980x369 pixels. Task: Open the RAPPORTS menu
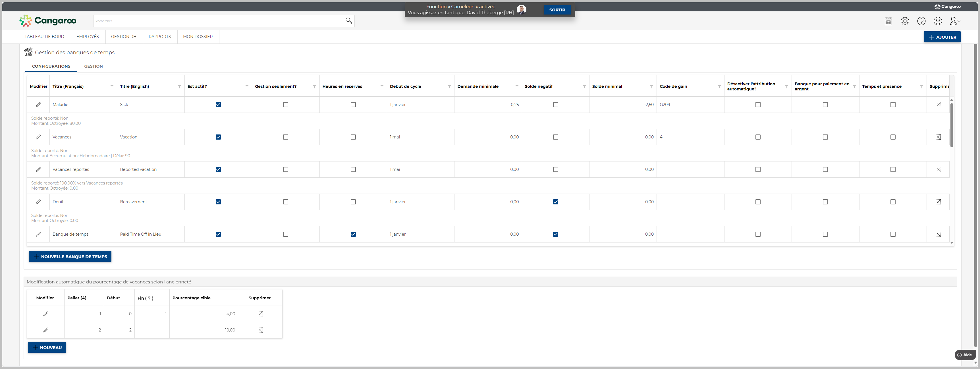159,36
